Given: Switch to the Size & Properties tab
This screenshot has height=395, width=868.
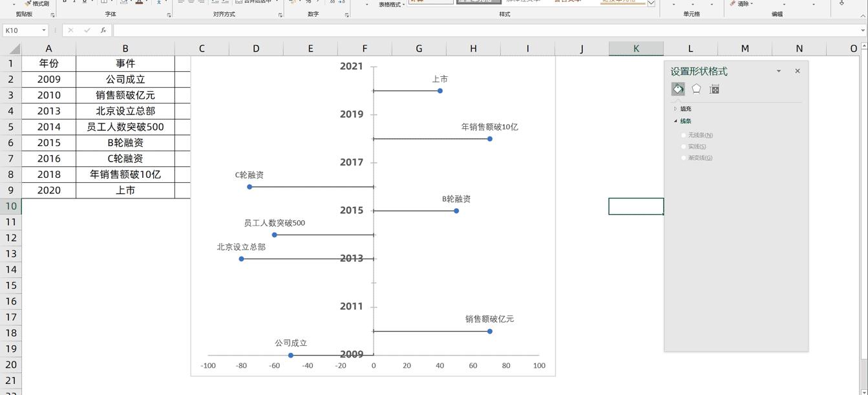Looking at the screenshot, I should 714,89.
